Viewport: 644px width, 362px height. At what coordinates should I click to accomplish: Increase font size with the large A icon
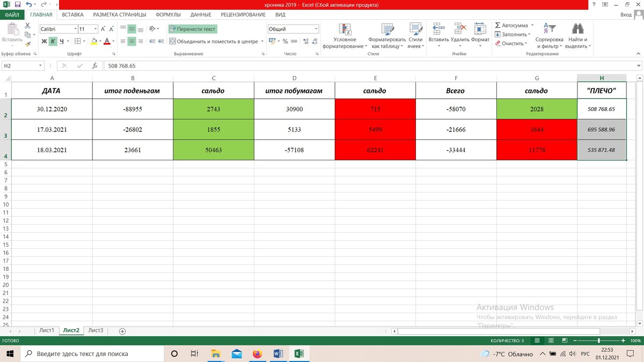click(x=104, y=29)
